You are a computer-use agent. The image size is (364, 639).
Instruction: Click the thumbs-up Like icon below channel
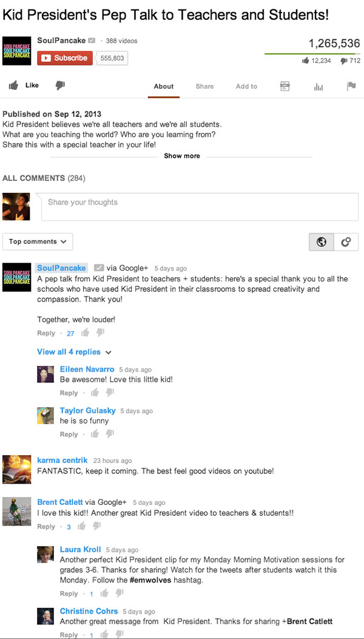(13, 85)
